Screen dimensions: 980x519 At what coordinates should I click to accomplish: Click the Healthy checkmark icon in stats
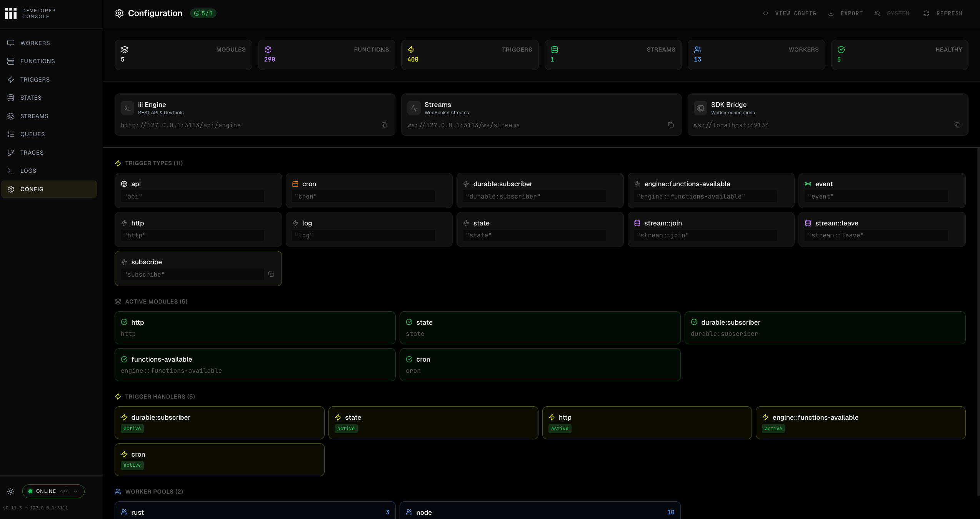[x=841, y=50]
